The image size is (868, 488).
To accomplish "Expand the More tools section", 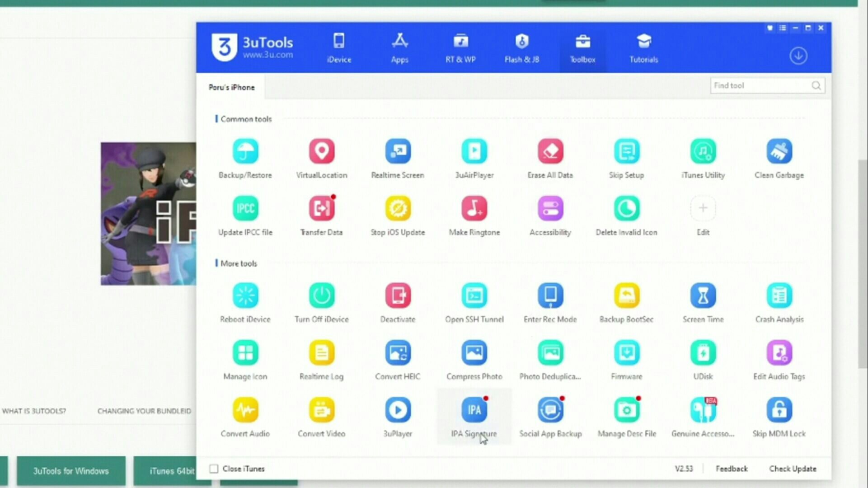I will [238, 263].
